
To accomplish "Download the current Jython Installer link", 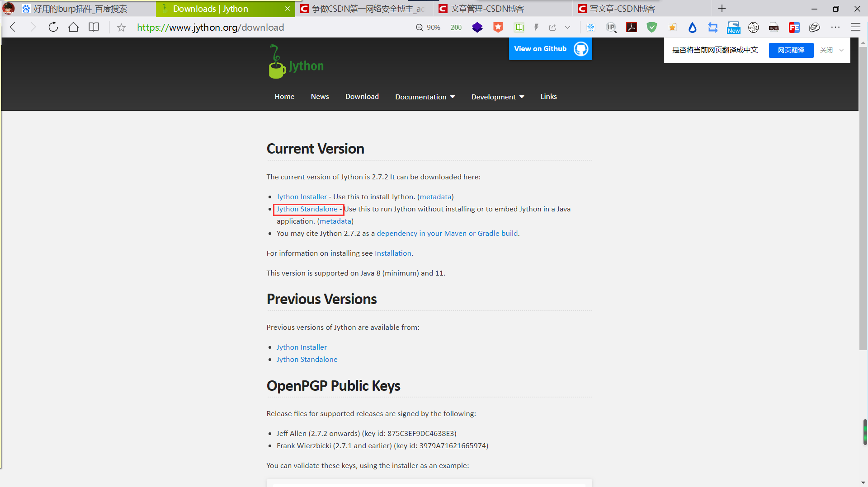I will tap(302, 197).
